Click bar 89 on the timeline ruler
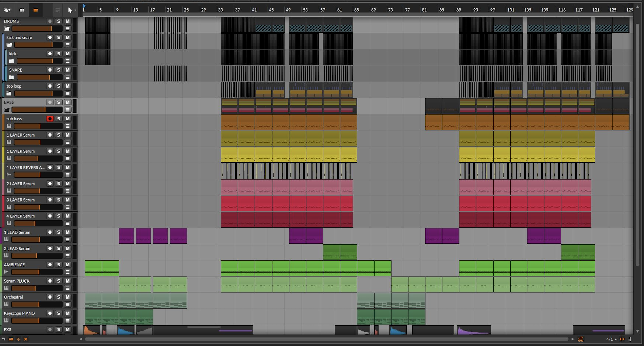Image resolution: width=644 pixels, height=346 pixels. coord(458,10)
